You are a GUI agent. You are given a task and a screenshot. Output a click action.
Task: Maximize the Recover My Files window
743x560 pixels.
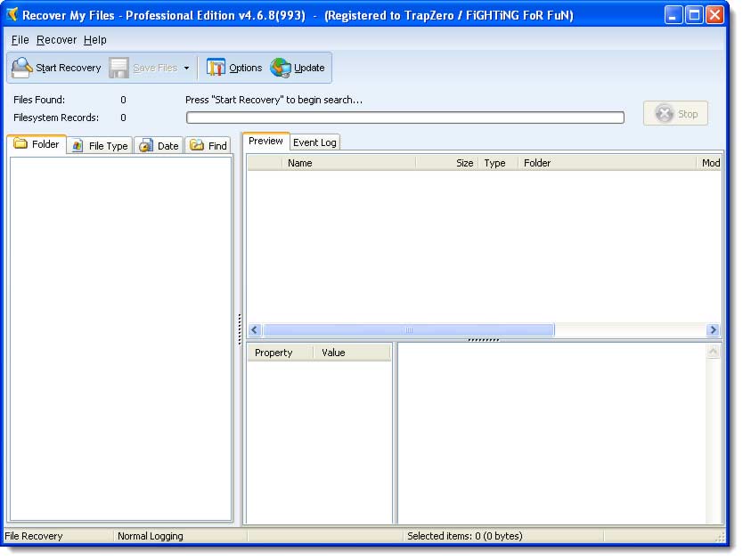pos(694,14)
